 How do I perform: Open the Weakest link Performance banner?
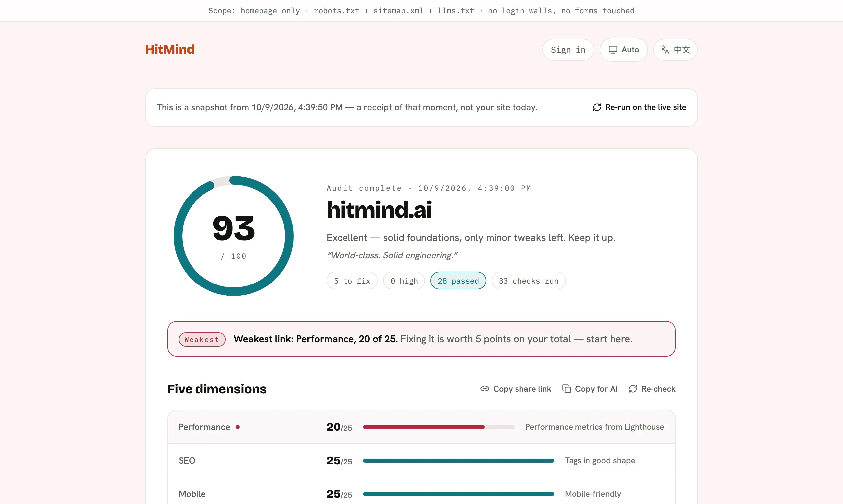pos(421,339)
